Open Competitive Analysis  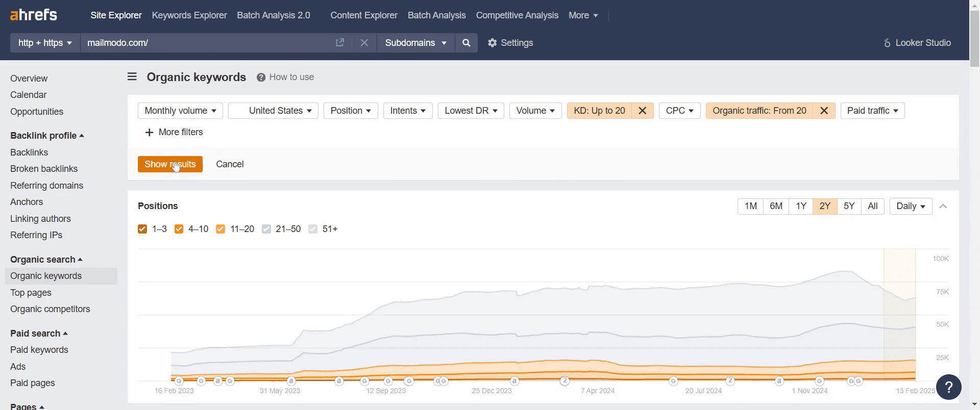(x=517, y=15)
